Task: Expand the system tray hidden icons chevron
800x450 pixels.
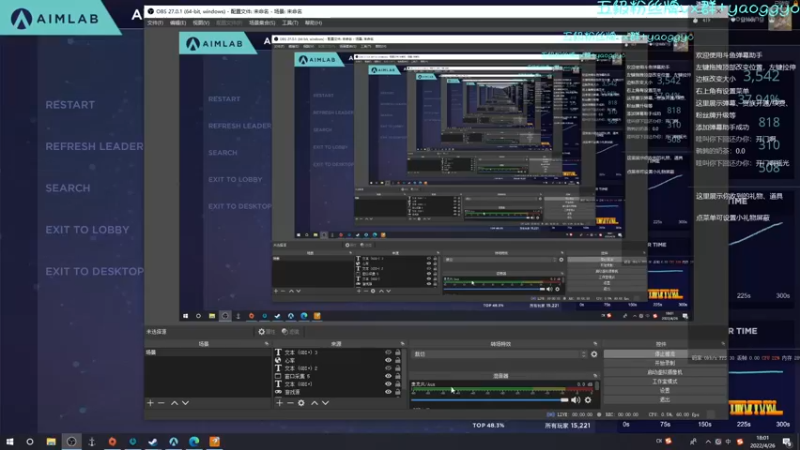Action: point(708,442)
